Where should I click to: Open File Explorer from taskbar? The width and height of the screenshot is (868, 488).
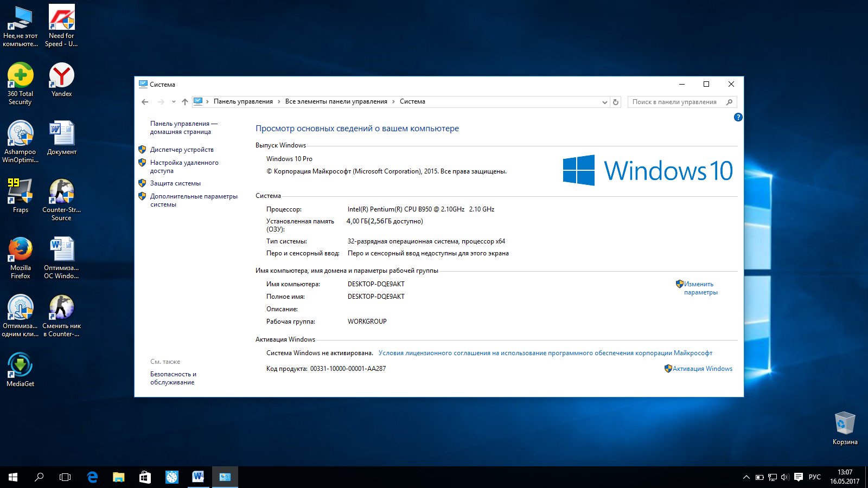118,477
